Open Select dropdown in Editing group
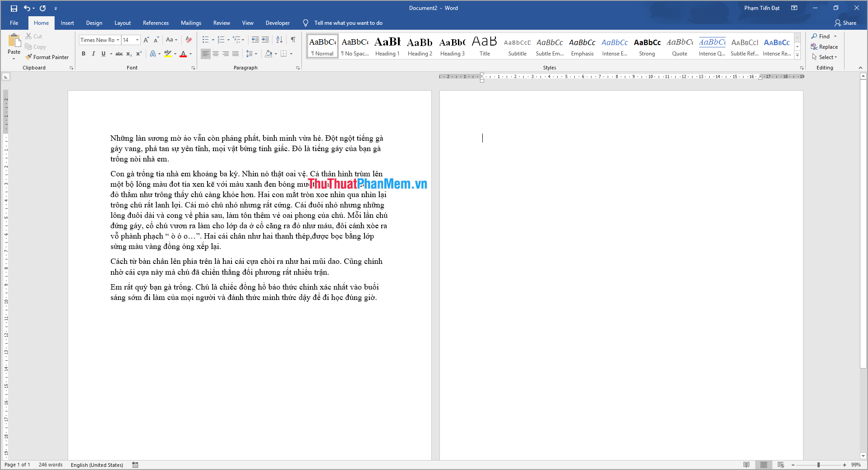 tap(825, 57)
